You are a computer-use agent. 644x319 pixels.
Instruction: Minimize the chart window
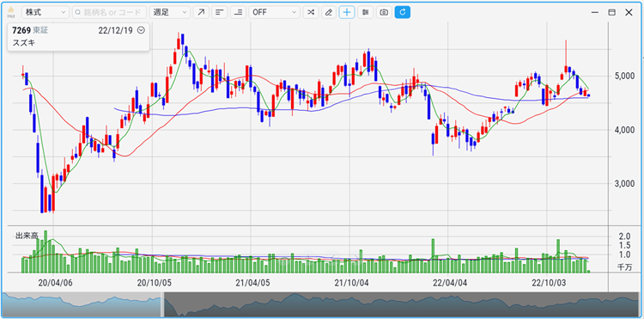594,12
